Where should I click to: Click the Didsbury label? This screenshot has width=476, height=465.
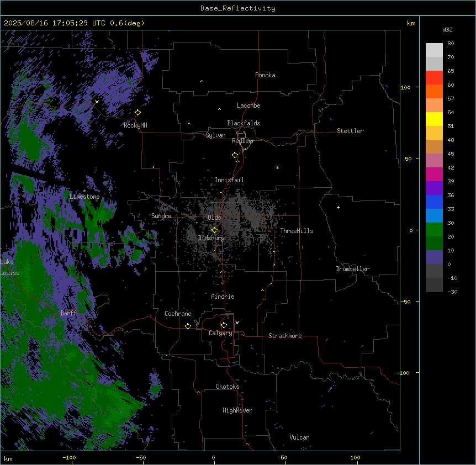click(211, 238)
